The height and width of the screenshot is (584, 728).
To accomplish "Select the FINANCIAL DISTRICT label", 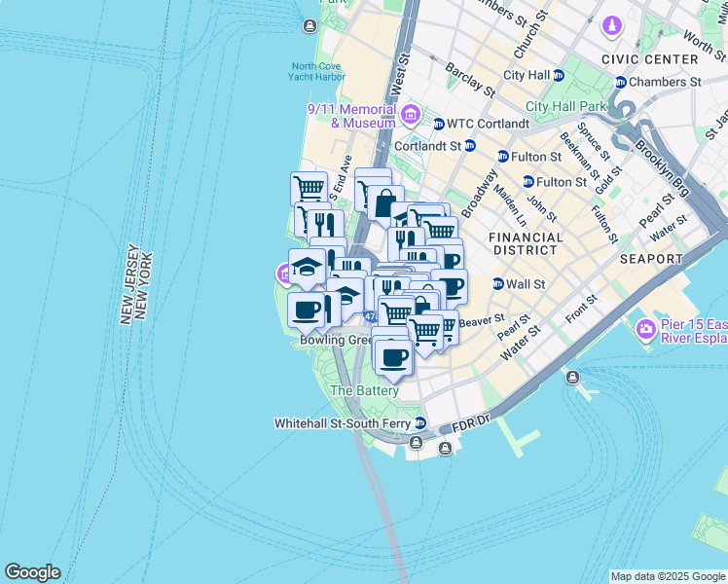I will tap(526, 243).
